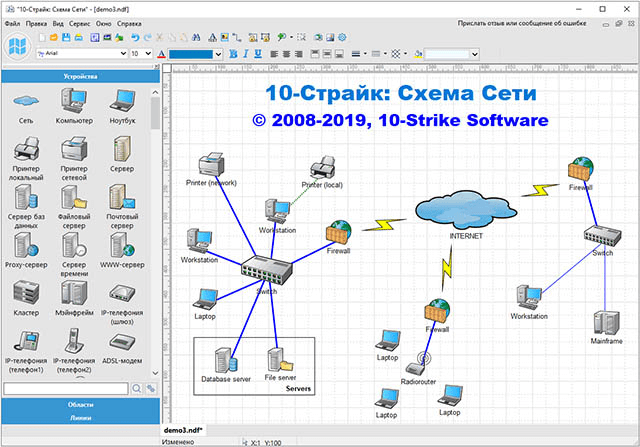The width and height of the screenshot is (640, 447).
Task: Toggle Underline text formatting
Action: (257, 53)
